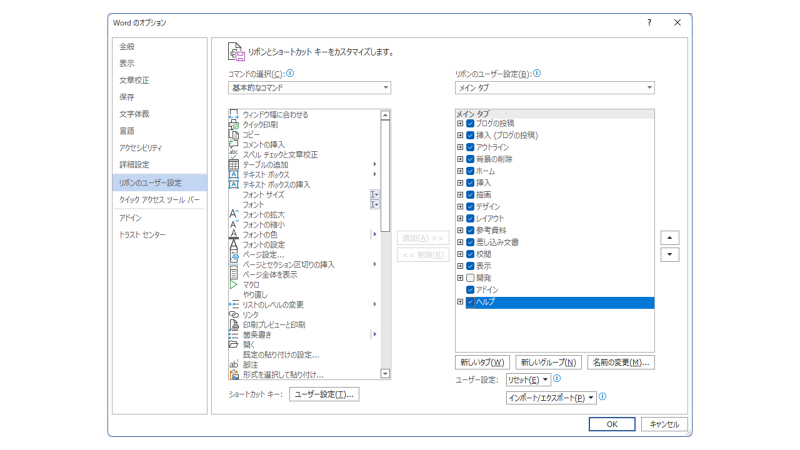The image size is (800, 450).
Task: Uncheck the アドイン tab checkbox
Action: 470,290
